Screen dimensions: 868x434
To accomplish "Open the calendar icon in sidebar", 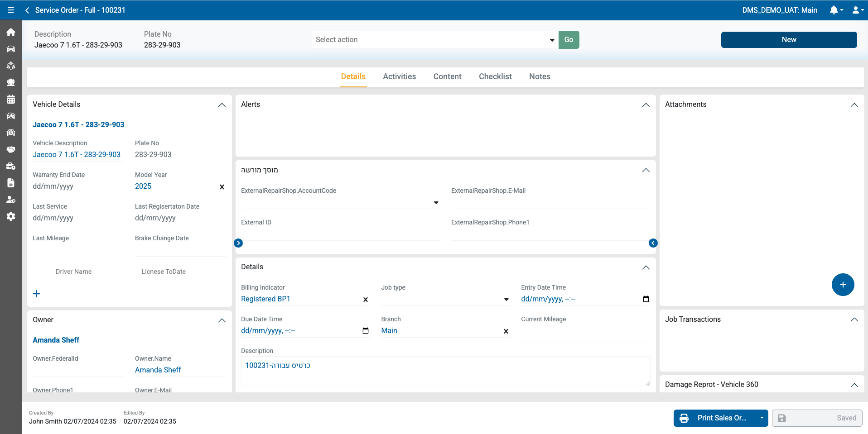I will point(11,99).
